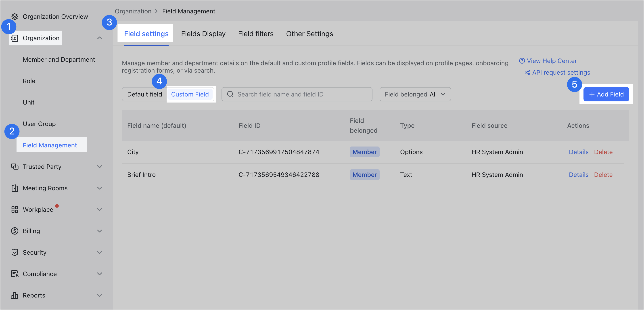Open View Help Center link
This screenshot has width=644, height=310.
pos(552,61)
